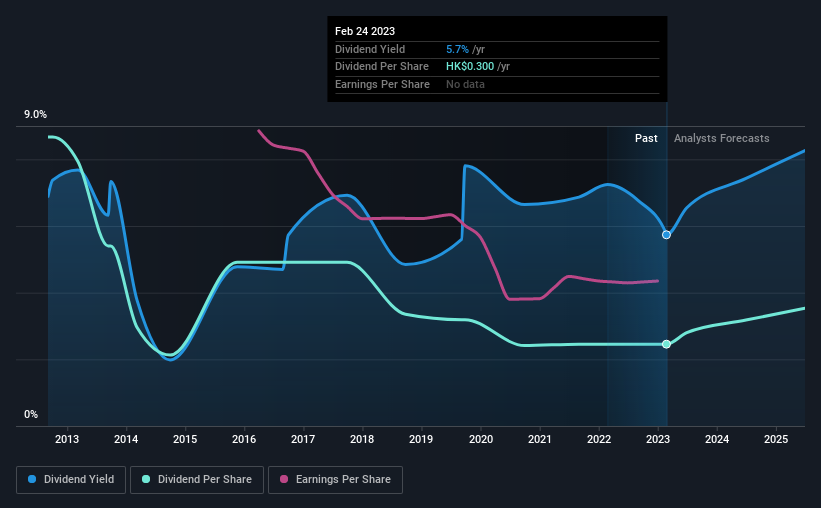
Task: Click the pink Earnings Per Share legend dot
Action: [284, 479]
